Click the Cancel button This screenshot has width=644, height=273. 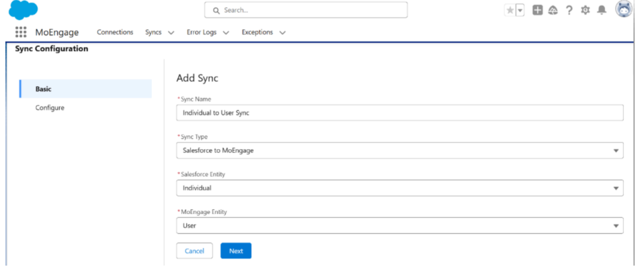point(194,251)
